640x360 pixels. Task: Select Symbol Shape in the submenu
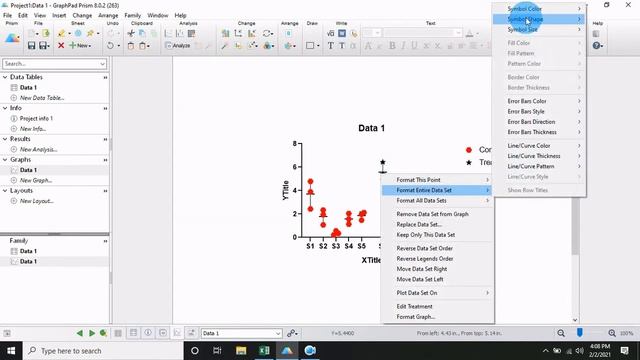pos(539,19)
